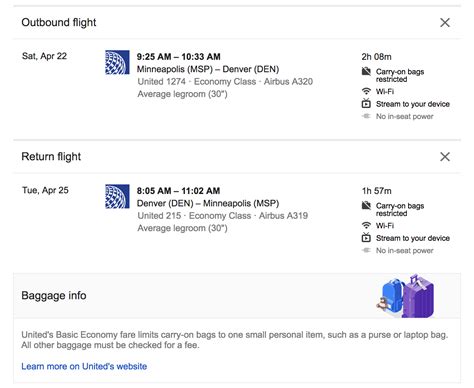Click United logo on return flight
Viewport: 474px width, 388px height.
(x=117, y=196)
